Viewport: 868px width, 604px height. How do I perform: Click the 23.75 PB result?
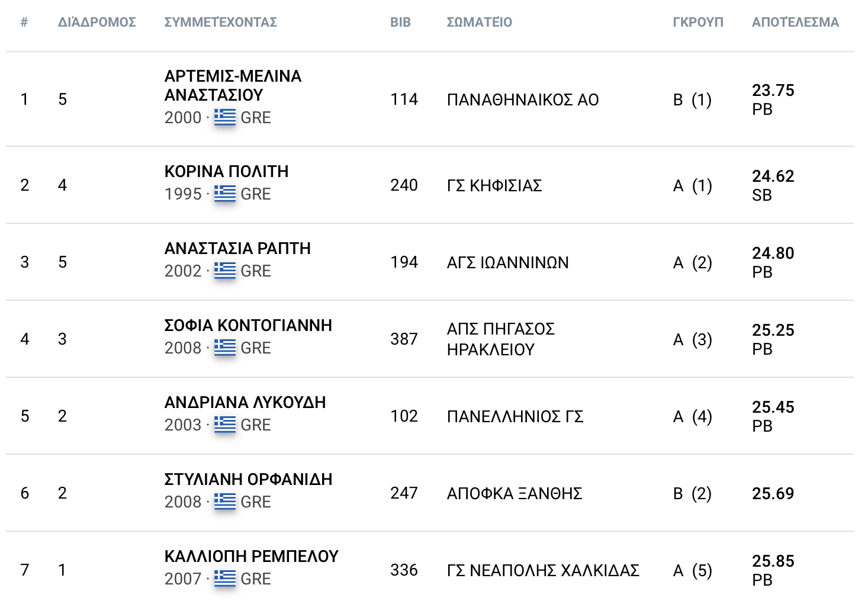coord(773,99)
